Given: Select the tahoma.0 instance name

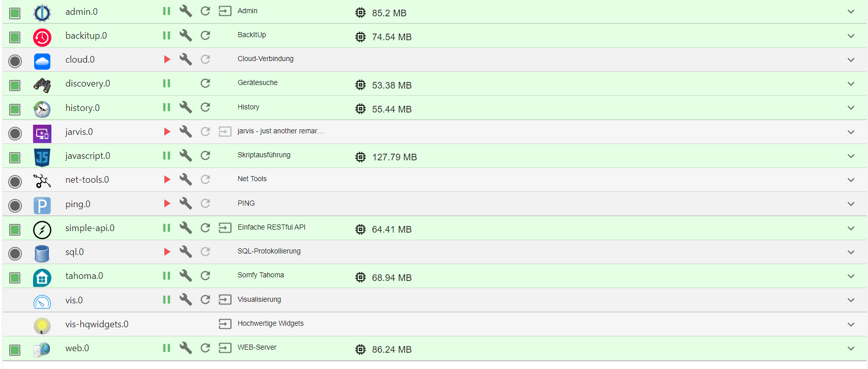Looking at the screenshot, I should click(x=84, y=276).
